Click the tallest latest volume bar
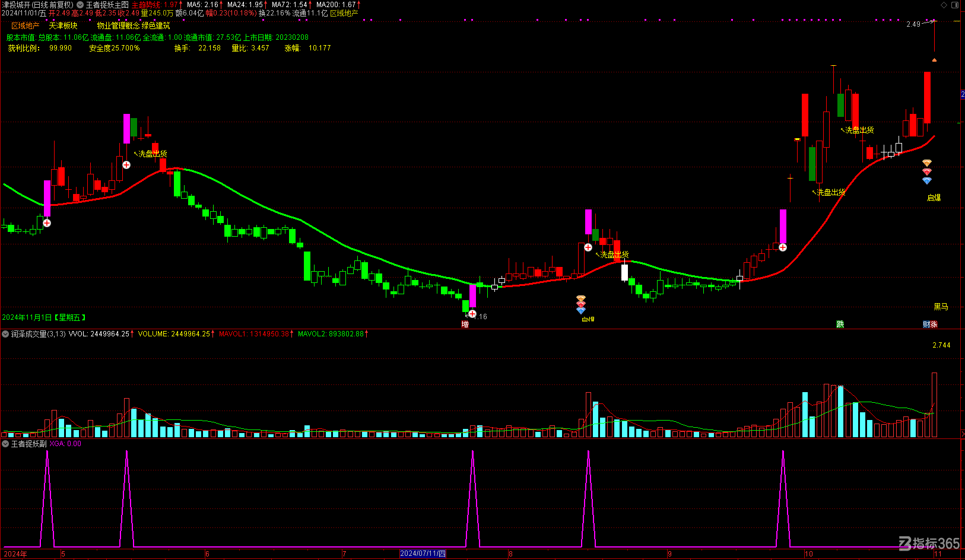 (934, 405)
